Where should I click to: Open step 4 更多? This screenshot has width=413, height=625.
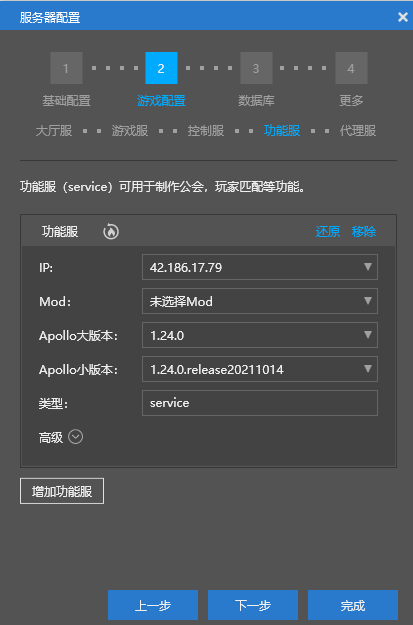351,68
